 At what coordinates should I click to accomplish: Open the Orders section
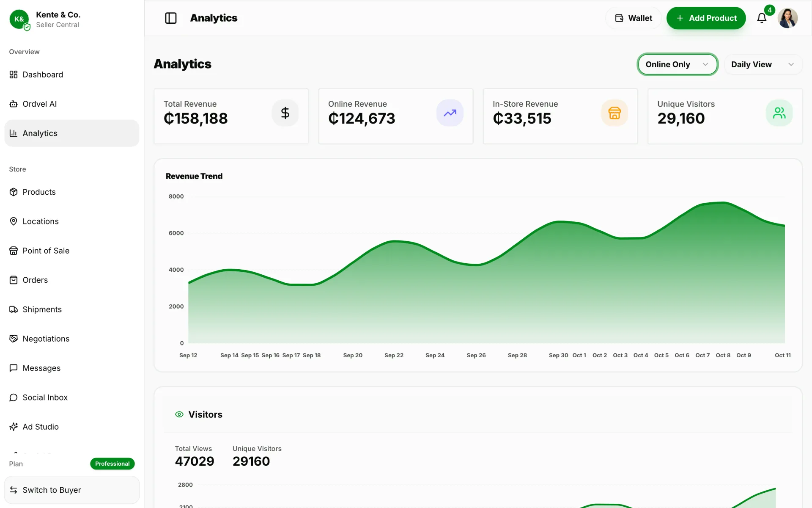71,280
